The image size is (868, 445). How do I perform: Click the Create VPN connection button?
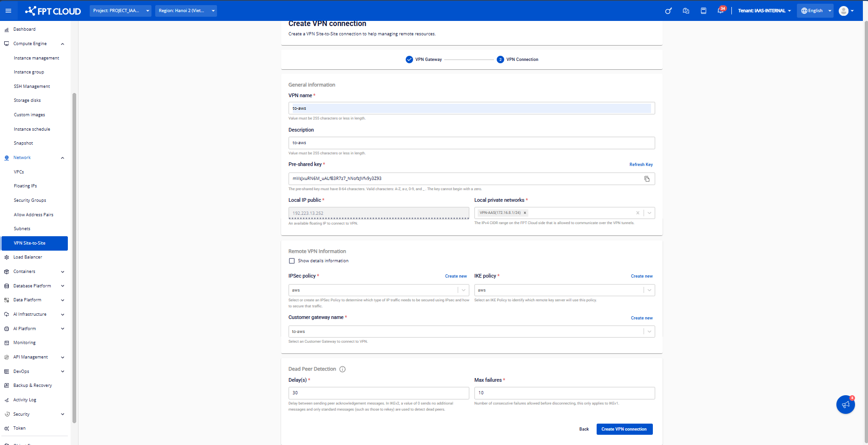click(625, 429)
